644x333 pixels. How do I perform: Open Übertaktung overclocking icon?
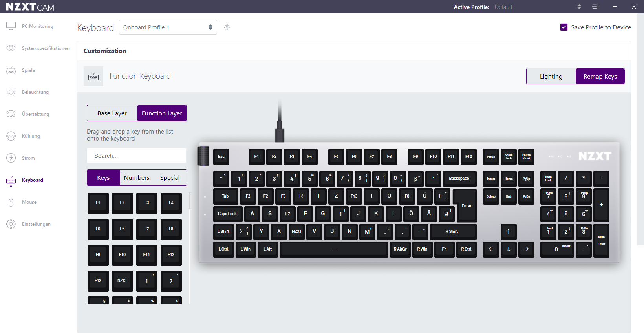[11, 114]
